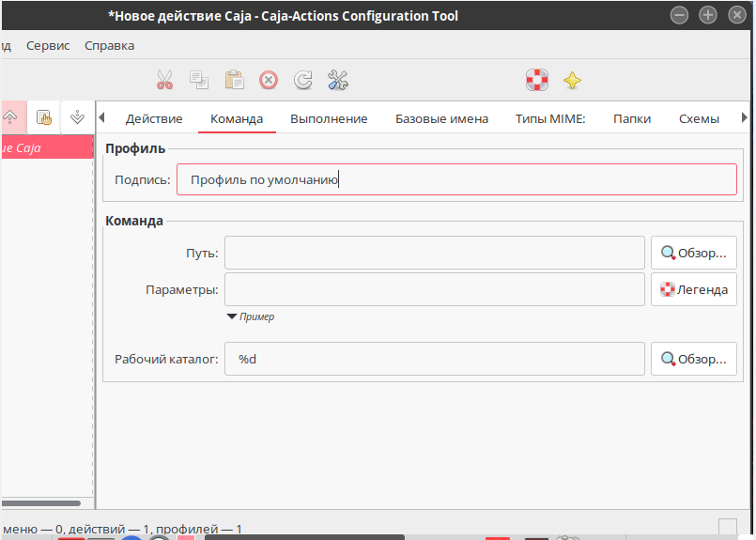Screen dimensions: 756x540
Task: Open Preferences with the tools icon
Action: click(338, 80)
